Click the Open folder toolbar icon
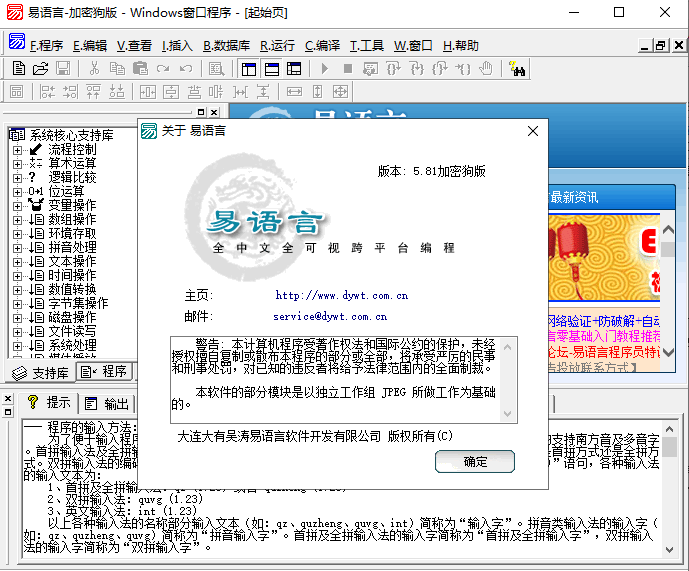The width and height of the screenshot is (689, 571). click(41, 69)
